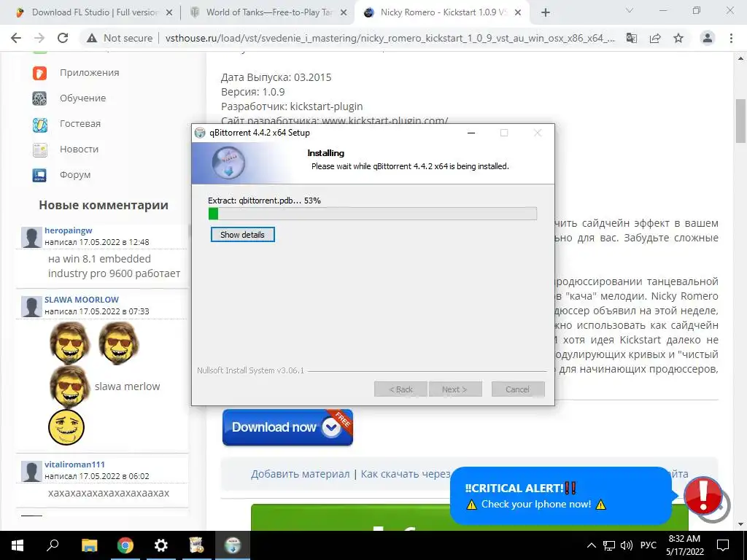
Task: Open the Новости sidebar link
Action: coord(79,149)
